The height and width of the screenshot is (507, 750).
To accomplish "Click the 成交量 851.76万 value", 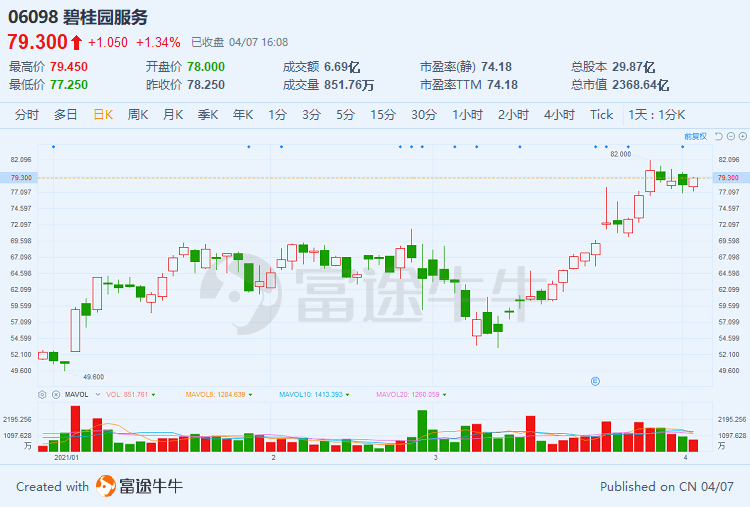I will pos(349,85).
